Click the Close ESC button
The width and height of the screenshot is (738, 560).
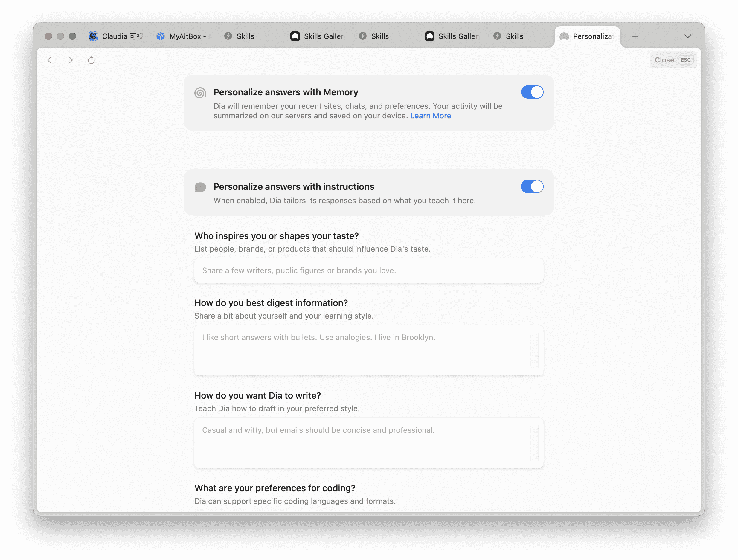coord(673,60)
